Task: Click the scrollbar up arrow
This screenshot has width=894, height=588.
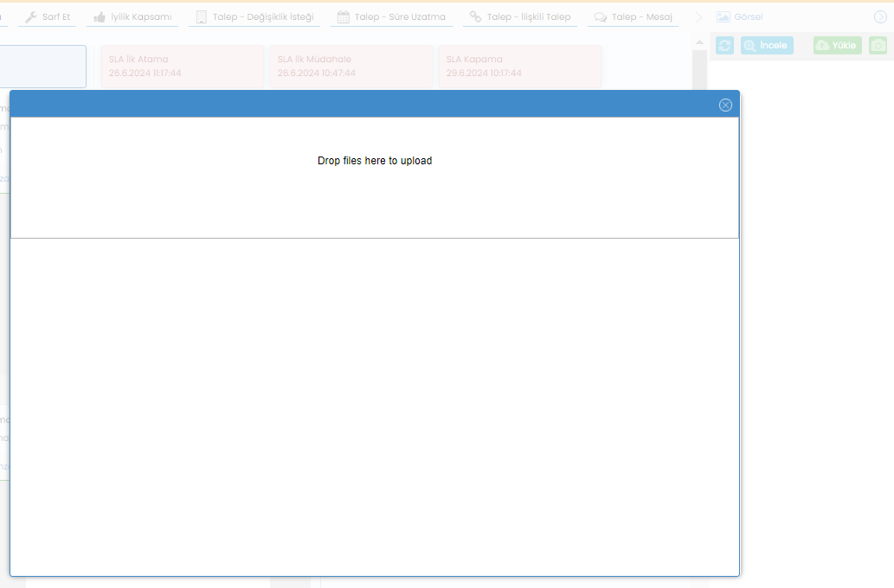Action: (699, 42)
